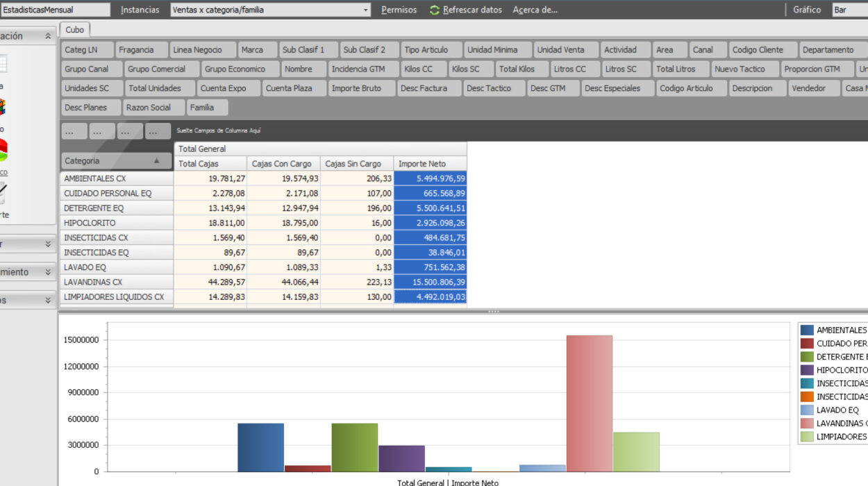Click the Sub Clasif 1 field button
Screen dimensions: 868x486
pyautogui.click(x=308, y=50)
